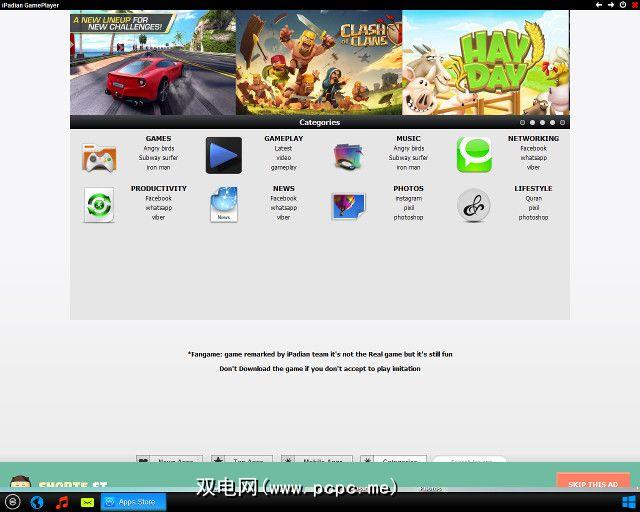Open the NETWORKING category heading

(x=533, y=138)
